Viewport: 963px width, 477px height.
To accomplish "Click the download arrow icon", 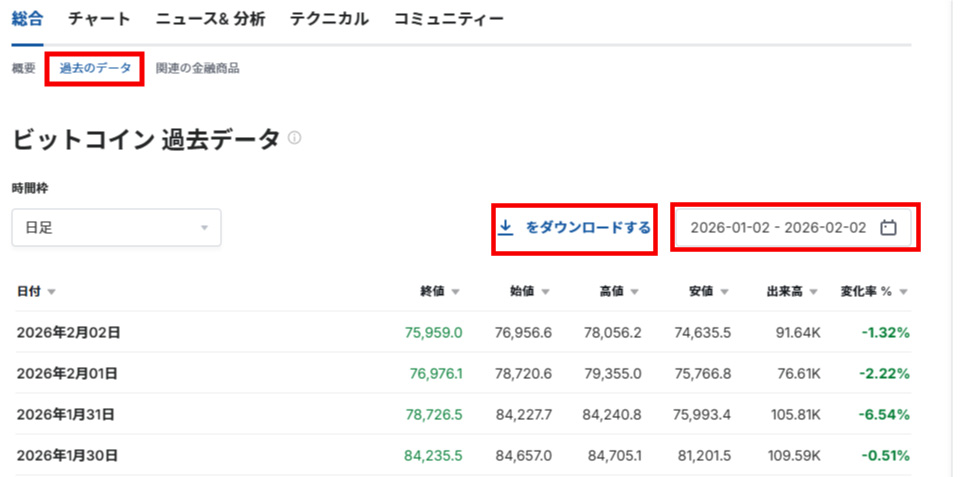I will coord(506,228).
